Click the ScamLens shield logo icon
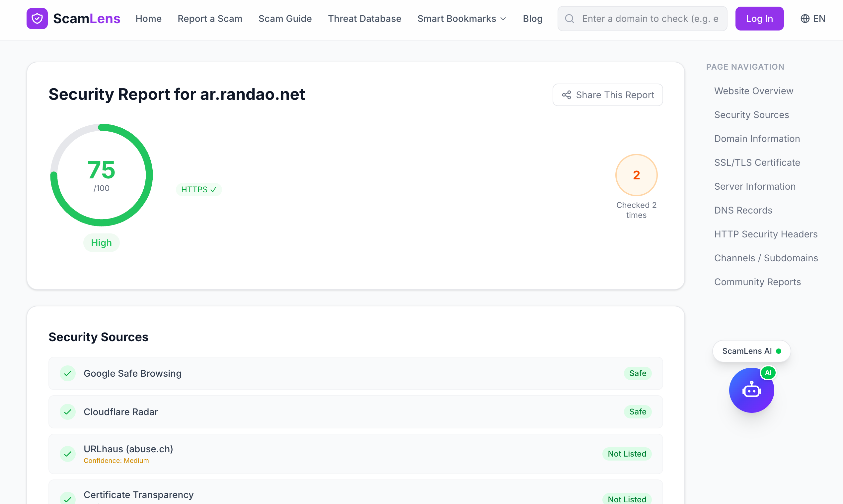Image resolution: width=843 pixels, height=504 pixels. pos(38,18)
